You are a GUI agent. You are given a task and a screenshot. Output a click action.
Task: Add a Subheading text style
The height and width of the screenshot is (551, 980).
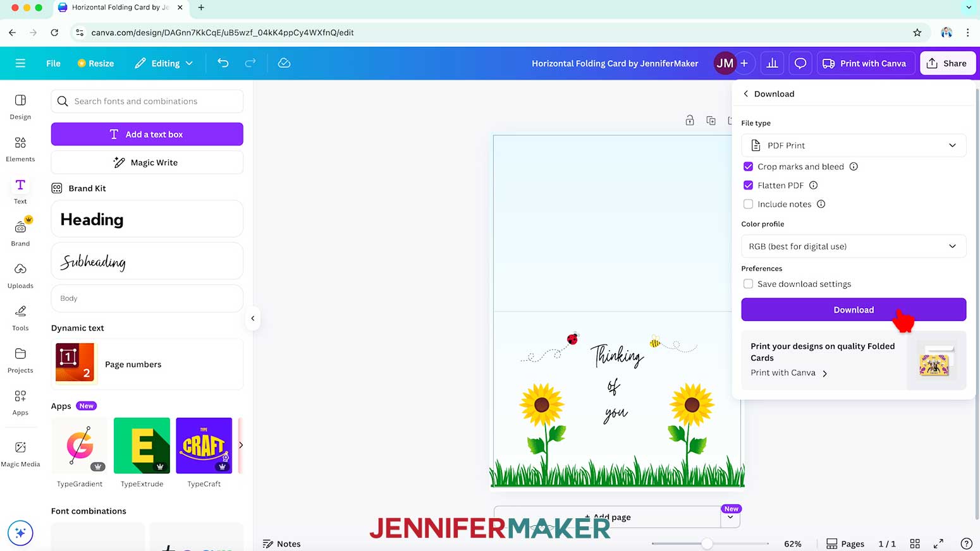coord(147,261)
